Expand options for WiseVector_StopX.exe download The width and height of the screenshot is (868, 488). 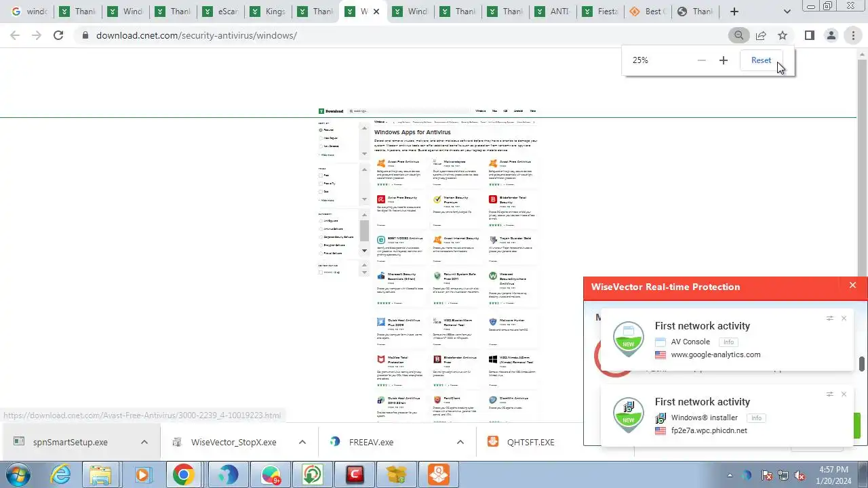click(x=302, y=442)
